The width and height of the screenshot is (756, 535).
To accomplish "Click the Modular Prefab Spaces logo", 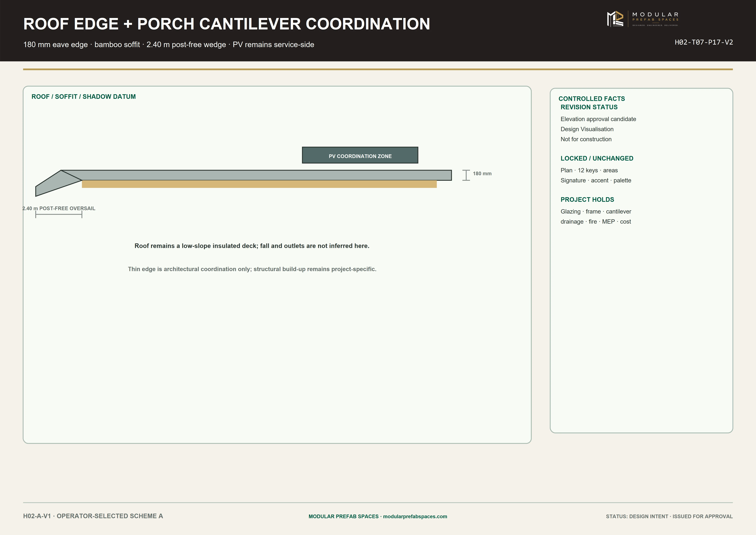I will 643,19.
